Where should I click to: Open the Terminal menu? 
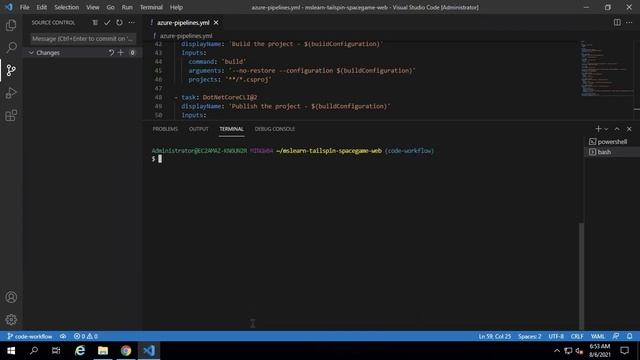151,7
